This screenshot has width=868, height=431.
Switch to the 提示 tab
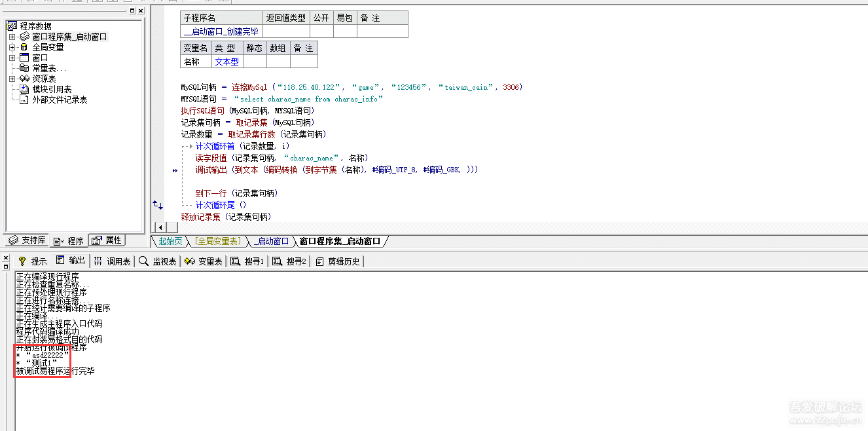32,261
